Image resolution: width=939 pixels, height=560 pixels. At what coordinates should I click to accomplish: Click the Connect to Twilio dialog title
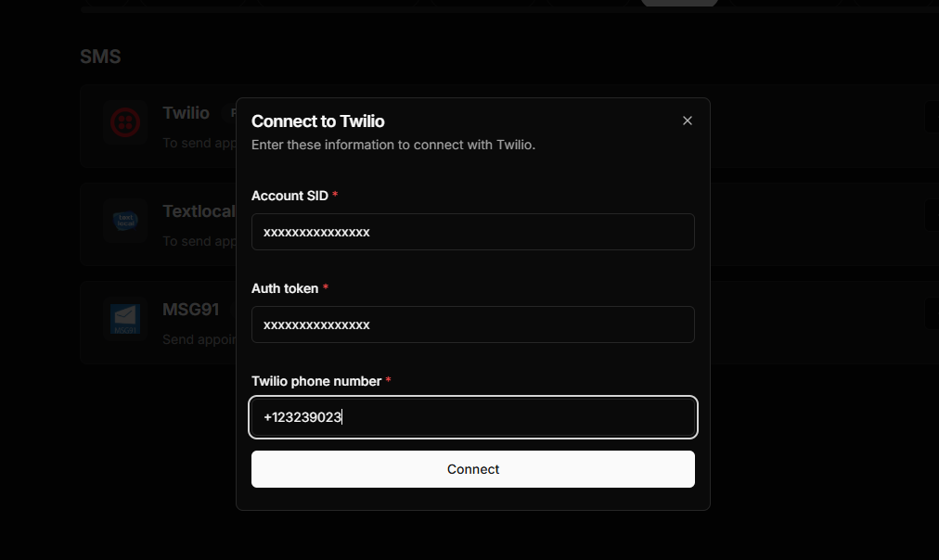pos(318,121)
